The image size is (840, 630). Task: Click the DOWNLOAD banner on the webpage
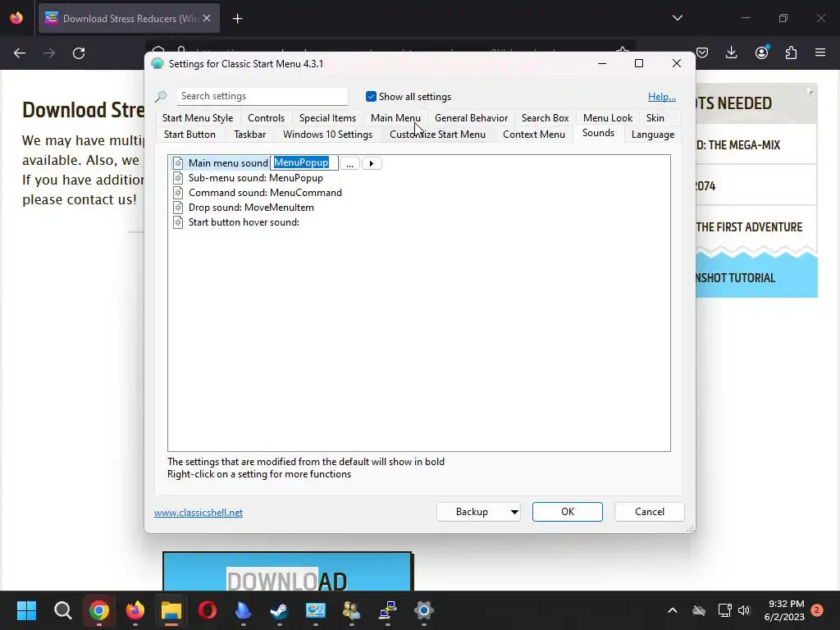288,572
